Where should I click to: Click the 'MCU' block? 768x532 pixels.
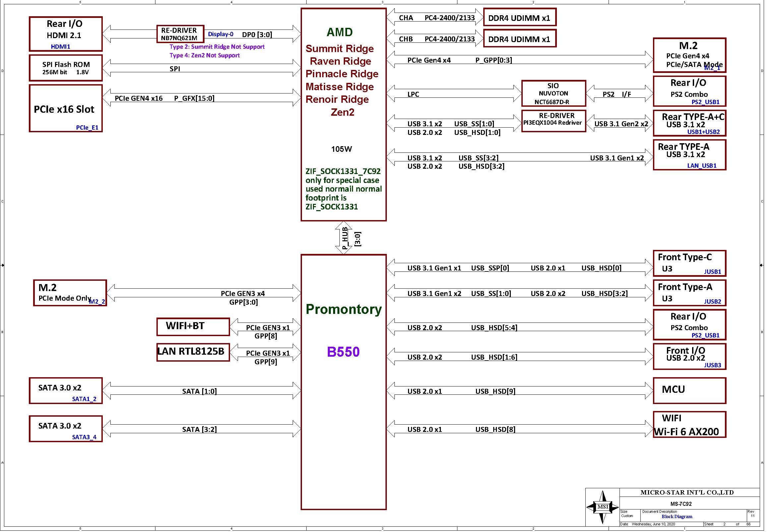(x=689, y=391)
